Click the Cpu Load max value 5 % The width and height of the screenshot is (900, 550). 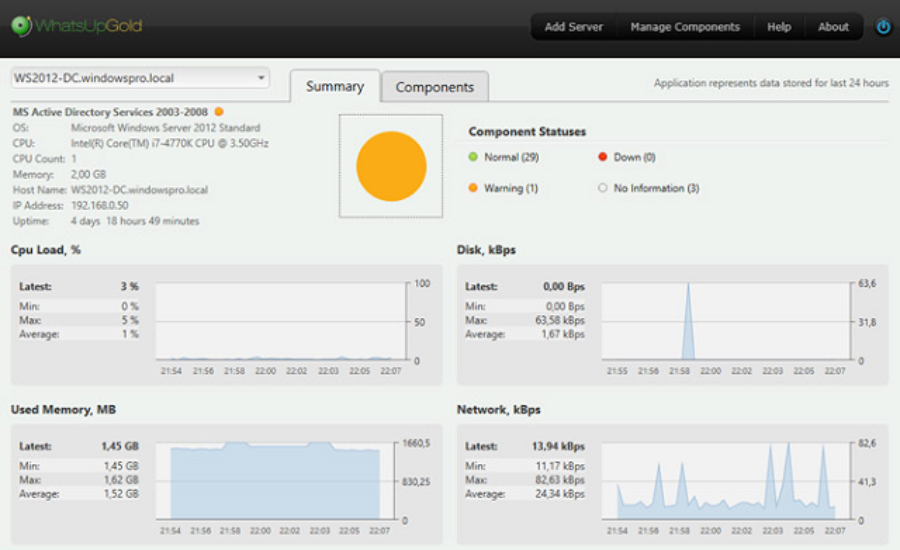point(130,320)
